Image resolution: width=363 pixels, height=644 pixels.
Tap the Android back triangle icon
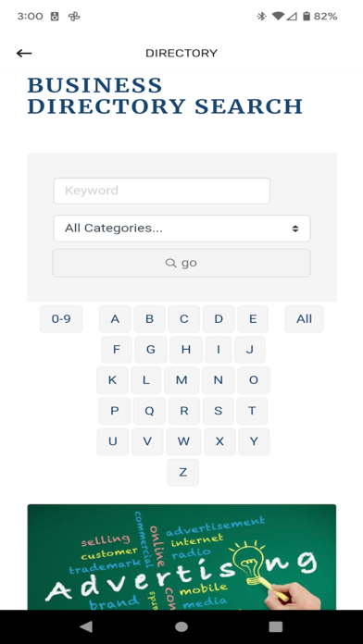point(86,626)
